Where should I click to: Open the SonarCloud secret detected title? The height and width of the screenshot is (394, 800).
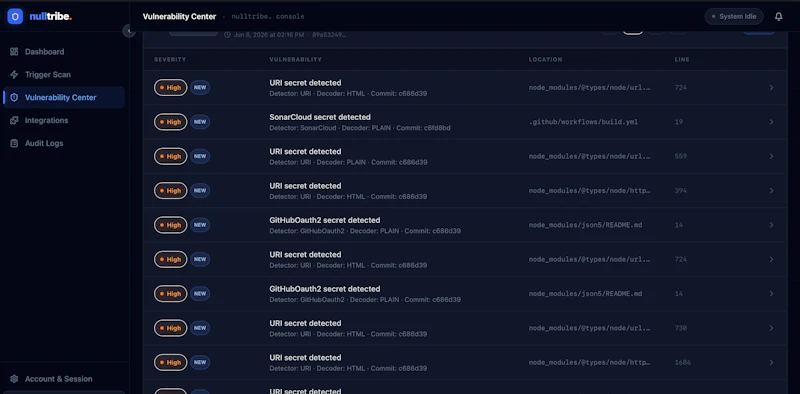click(320, 117)
